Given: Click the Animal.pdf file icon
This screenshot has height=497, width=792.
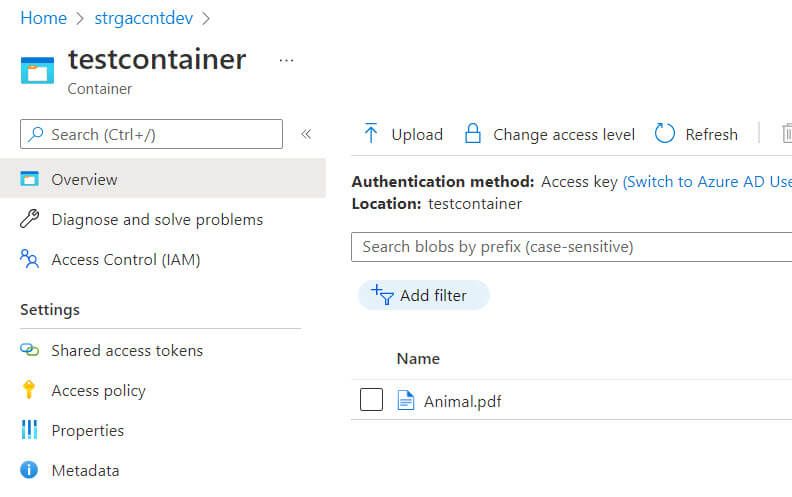Looking at the screenshot, I should [x=405, y=401].
